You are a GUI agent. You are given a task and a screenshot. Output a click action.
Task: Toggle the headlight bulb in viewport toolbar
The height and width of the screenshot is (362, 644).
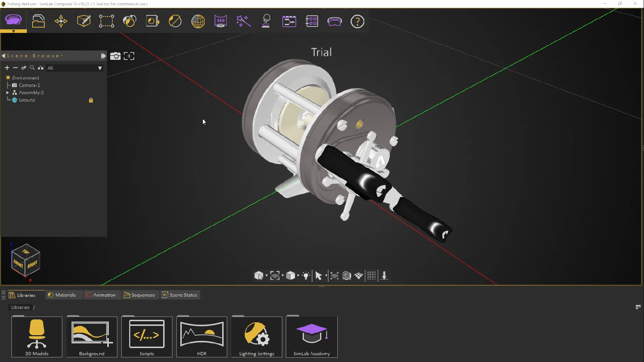[306, 275]
